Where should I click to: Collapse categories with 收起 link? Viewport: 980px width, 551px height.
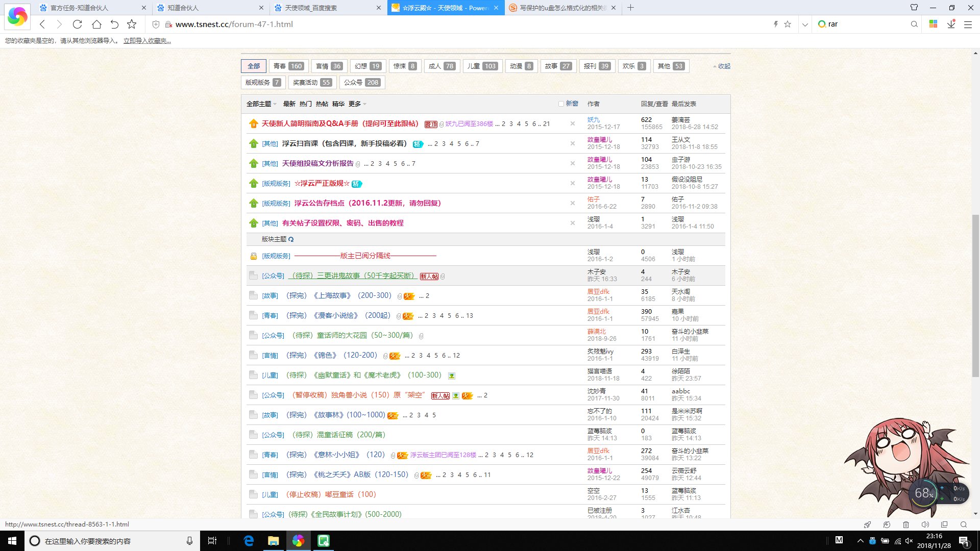[x=723, y=66]
